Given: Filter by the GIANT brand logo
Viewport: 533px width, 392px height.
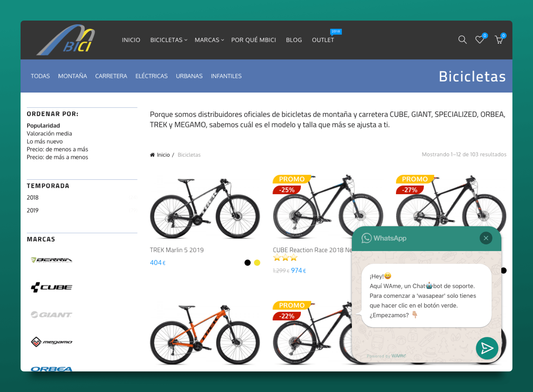Looking at the screenshot, I should coord(51,315).
